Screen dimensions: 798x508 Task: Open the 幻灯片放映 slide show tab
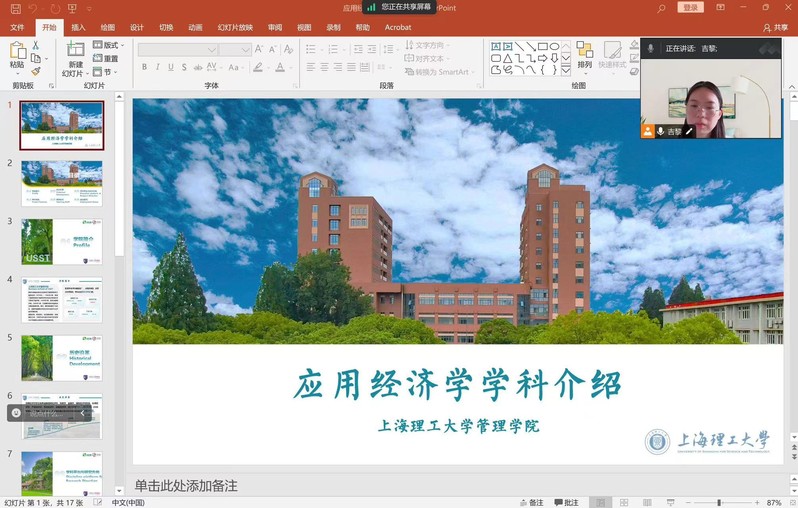click(x=235, y=27)
